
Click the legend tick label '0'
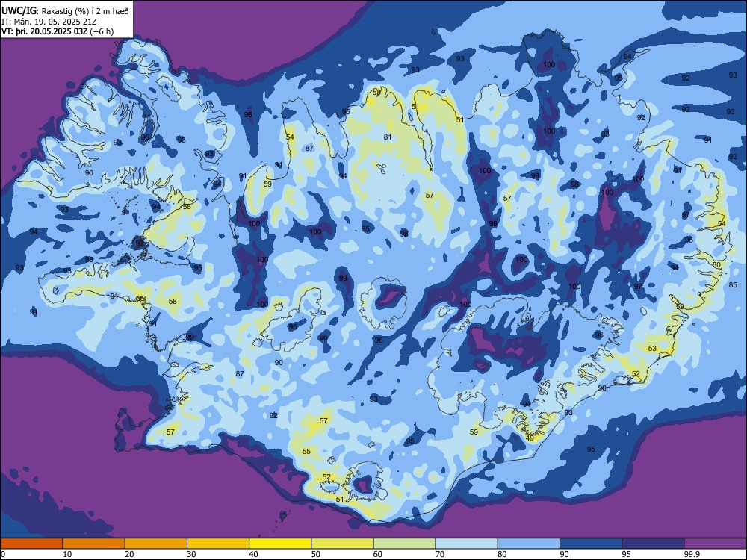point(3,554)
